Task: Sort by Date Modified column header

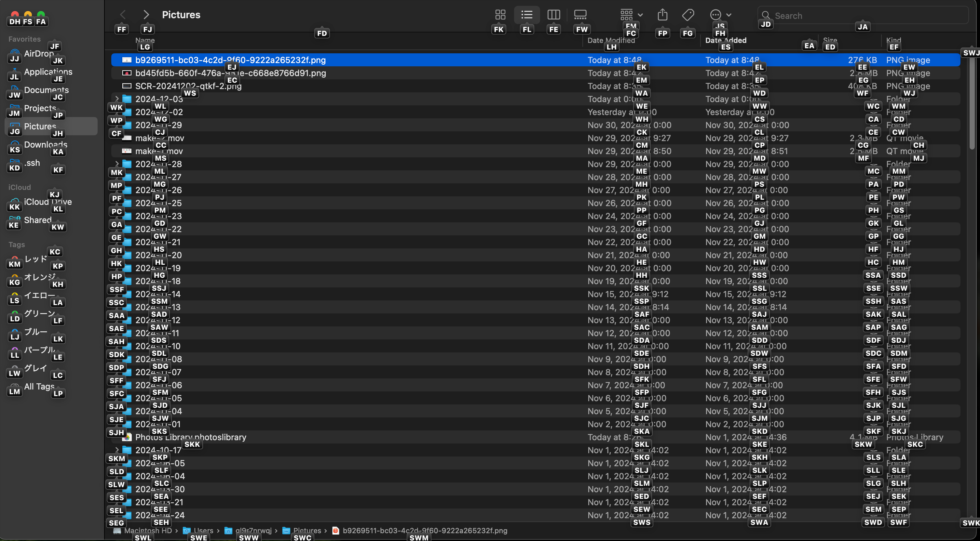Action: pyautogui.click(x=611, y=40)
